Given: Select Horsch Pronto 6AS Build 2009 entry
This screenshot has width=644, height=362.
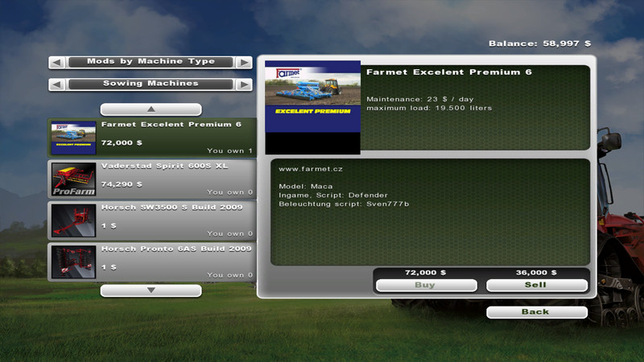Looking at the screenshot, I should click(152, 262).
